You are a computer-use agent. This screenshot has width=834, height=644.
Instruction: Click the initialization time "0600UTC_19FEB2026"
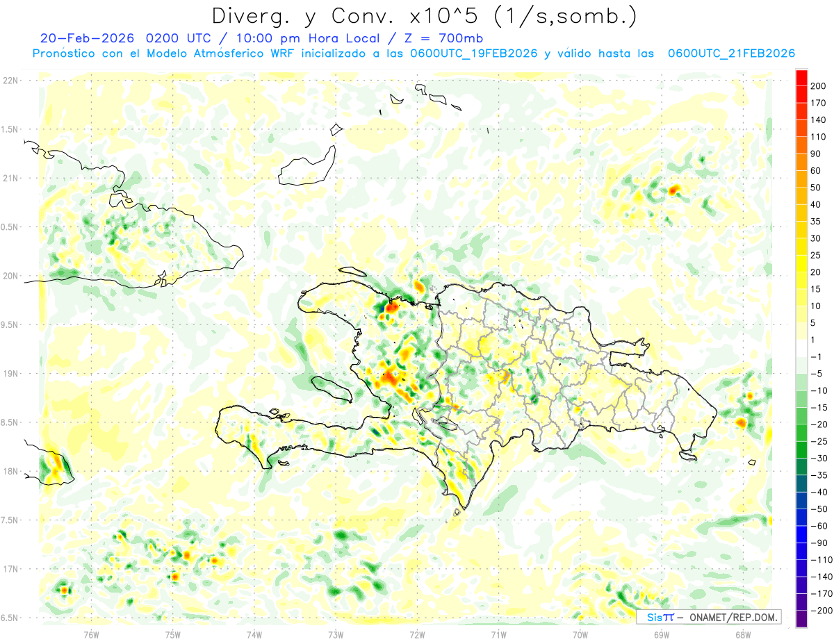coord(474,53)
